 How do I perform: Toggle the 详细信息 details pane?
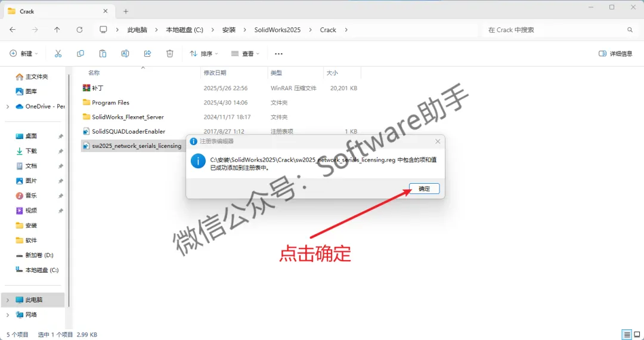pos(615,53)
